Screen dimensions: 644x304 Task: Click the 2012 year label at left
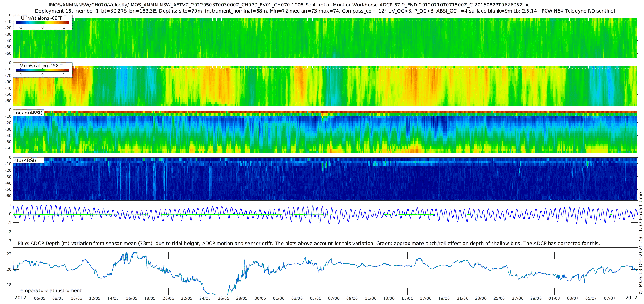click(x=20, y=298)
